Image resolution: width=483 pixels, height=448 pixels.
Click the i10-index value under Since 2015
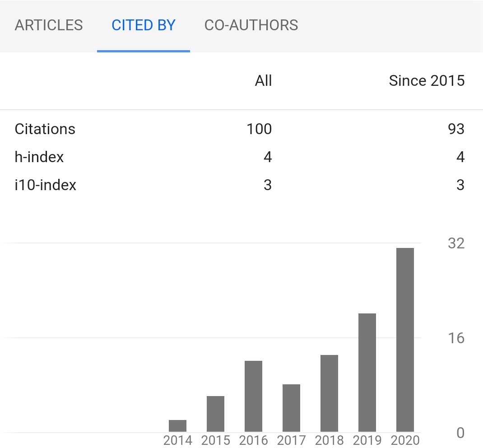pyautogui.click(x=460, y=185)
